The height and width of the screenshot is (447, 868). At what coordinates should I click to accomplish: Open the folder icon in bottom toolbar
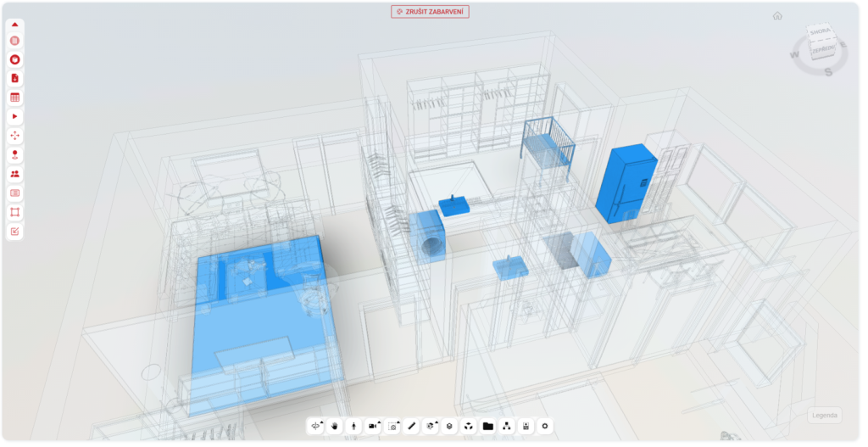(x=488, y=427)
